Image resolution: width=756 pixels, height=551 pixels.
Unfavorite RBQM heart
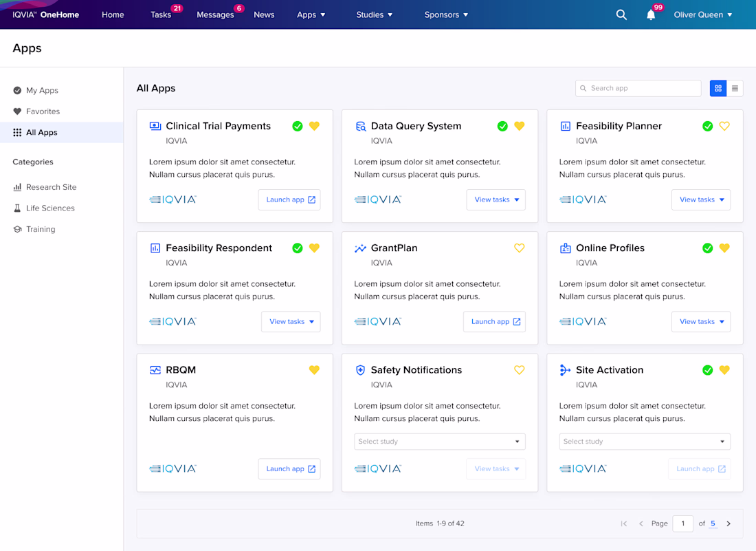[314, 370]
